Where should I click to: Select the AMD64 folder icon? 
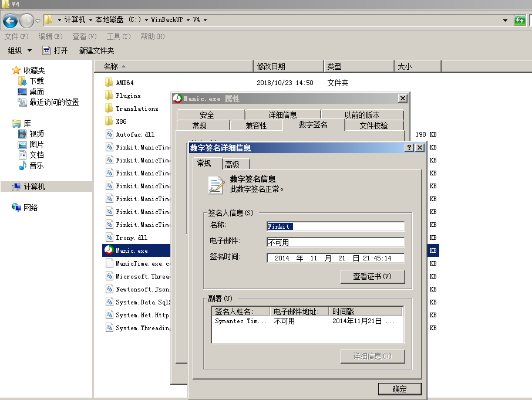click(109, 82)
